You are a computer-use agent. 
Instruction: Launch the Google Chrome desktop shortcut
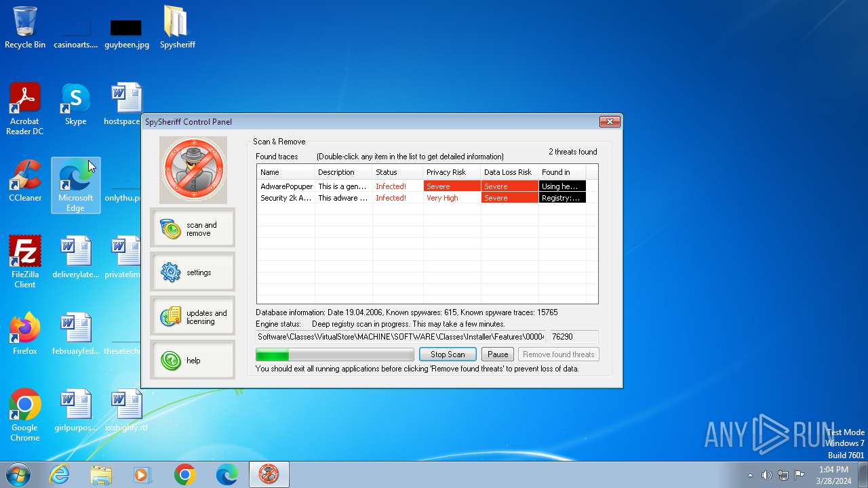25,415
